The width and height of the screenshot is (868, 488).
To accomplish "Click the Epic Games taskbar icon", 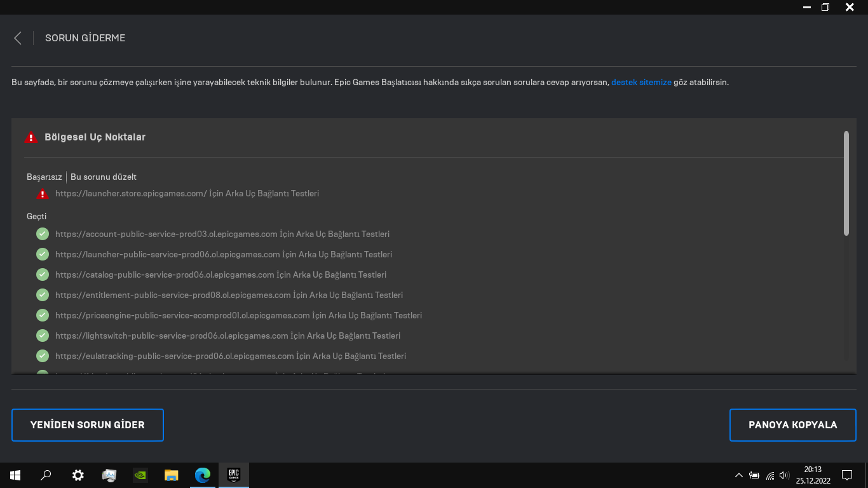I will pyautogui.click(x=233, y=475).
